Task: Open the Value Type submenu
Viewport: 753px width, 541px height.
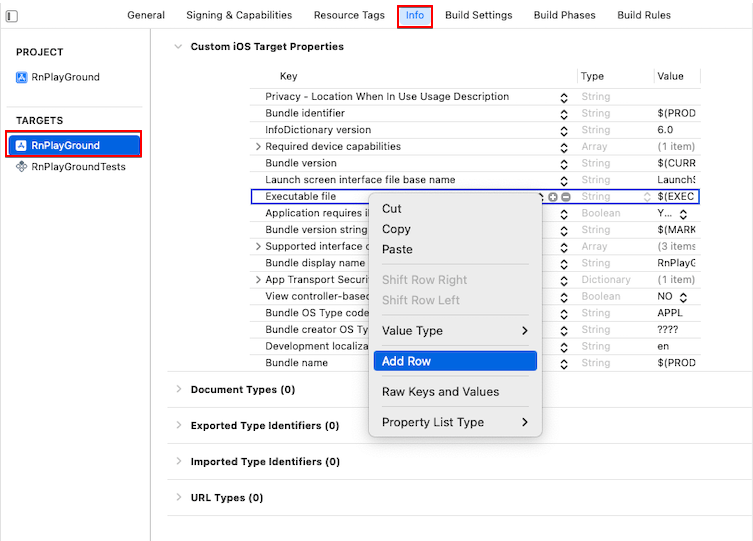Action: point(455,331)
